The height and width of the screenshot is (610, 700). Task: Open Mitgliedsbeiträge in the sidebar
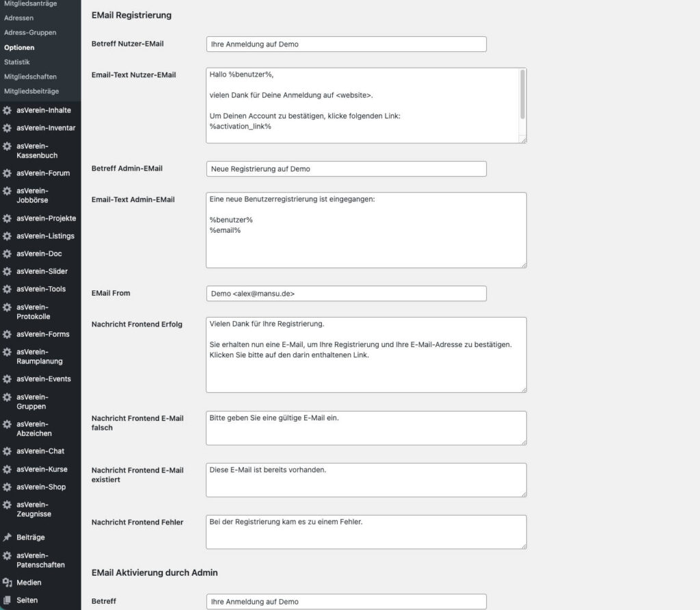pos(31,91)
